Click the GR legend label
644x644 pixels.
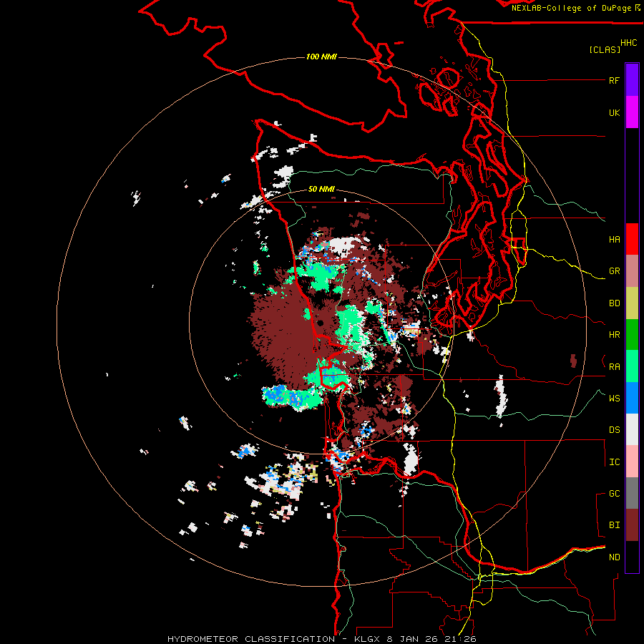coord(614,271)
